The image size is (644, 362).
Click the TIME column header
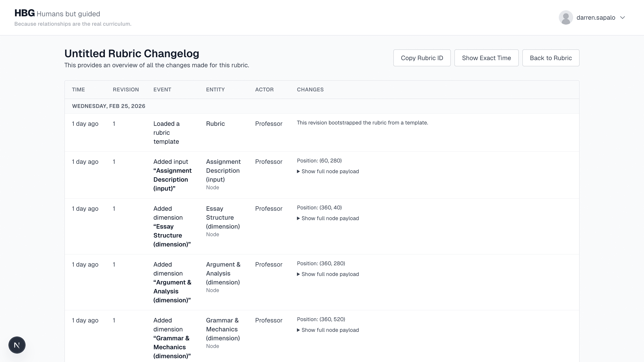click(x=78, y=89)
